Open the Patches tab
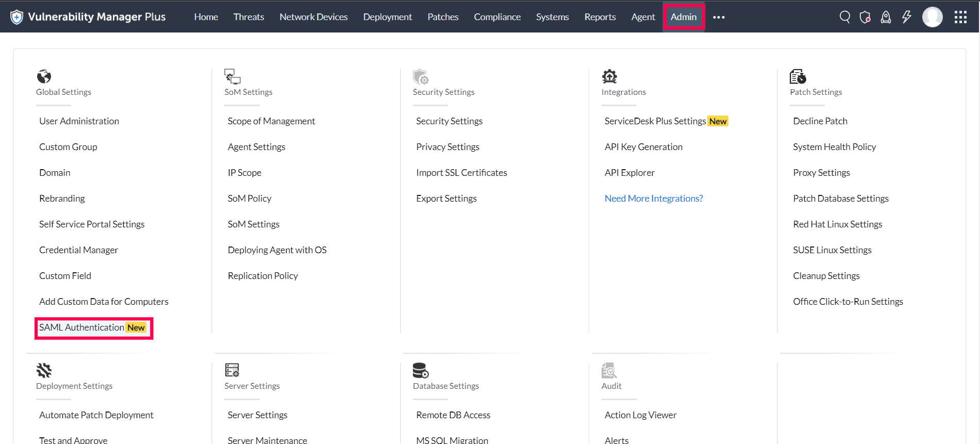Image resolution: width=980 pixels, height=444 pixels. [443, 17]
